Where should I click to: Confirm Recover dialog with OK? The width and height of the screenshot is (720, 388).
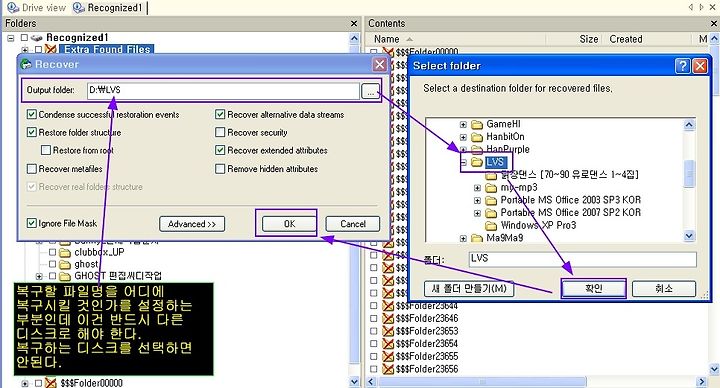click(289, 224)
